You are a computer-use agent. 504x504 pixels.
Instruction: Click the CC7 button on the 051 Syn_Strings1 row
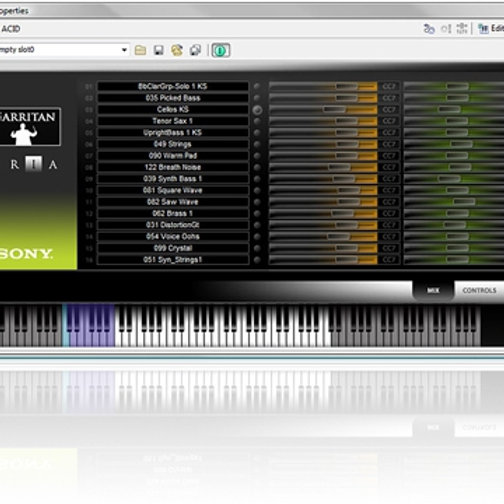pyautogui.click(x=389, y=260)
